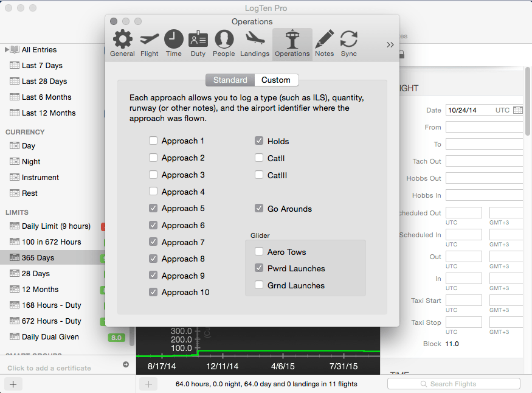This screenshot has height=393, width=532.
Task: Switch to Custom segment tab
Action: click(x=276, y=80)
